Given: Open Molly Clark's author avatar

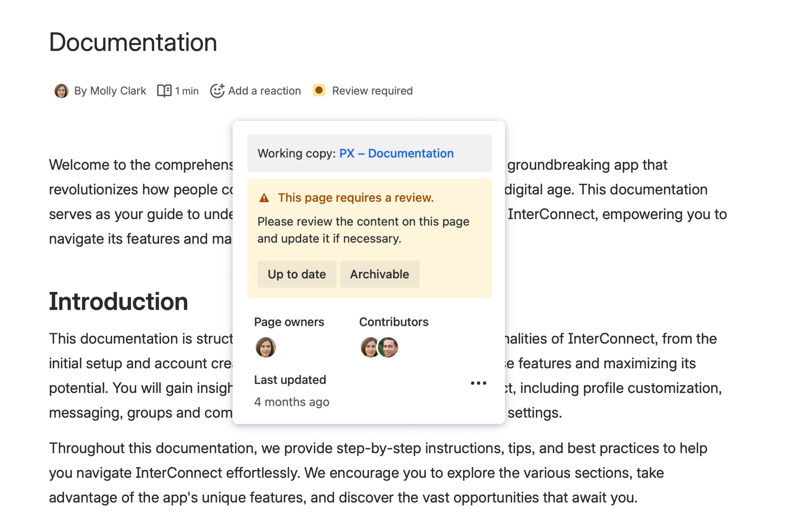Looking at the screenshot, I should pos(62,91).
